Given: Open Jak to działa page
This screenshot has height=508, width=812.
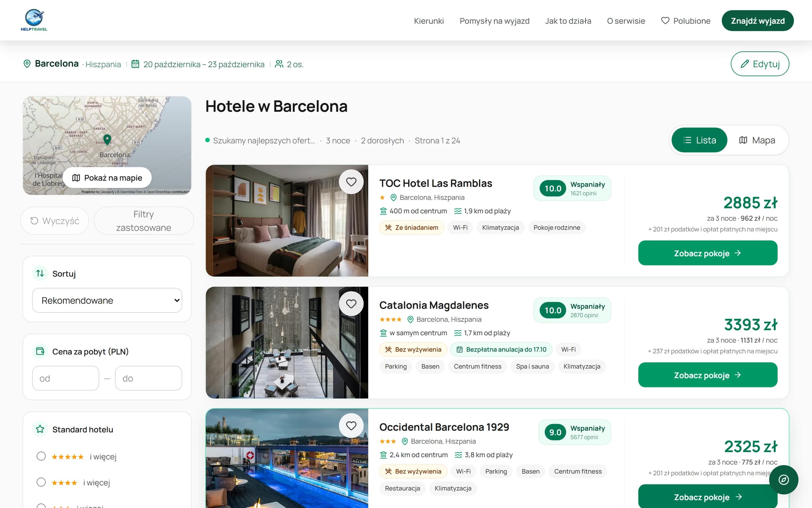Looking at the screenshot, I should pyautogui.click(x=568, y=21).
